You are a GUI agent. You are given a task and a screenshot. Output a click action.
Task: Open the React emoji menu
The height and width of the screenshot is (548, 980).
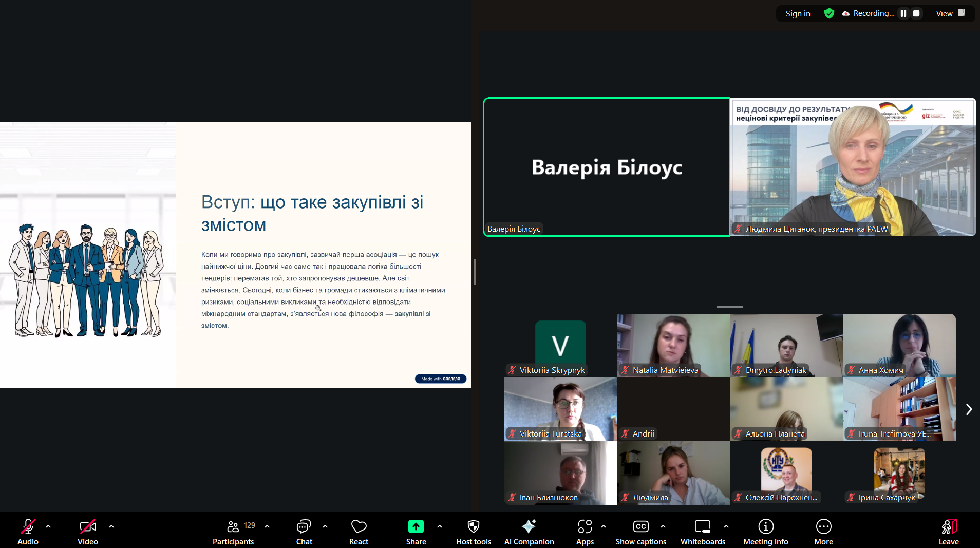click(359, 532)
